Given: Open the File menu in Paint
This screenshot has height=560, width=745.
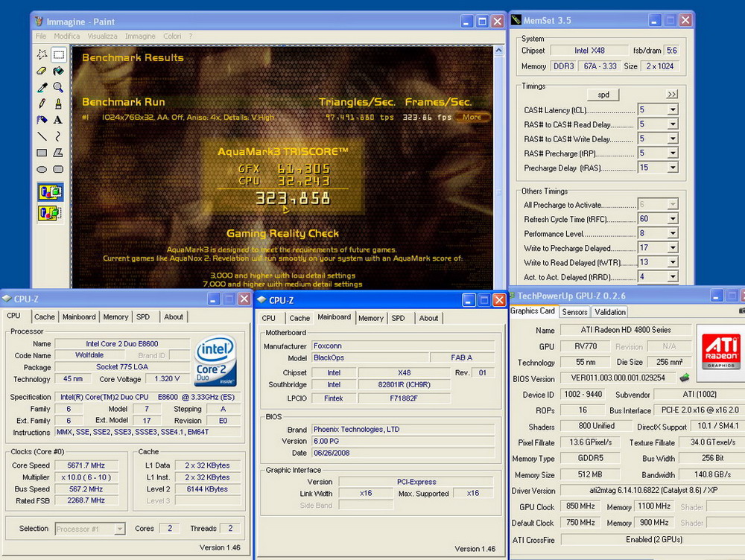Looking at the screenshot, I should click(x=41, y=36).
